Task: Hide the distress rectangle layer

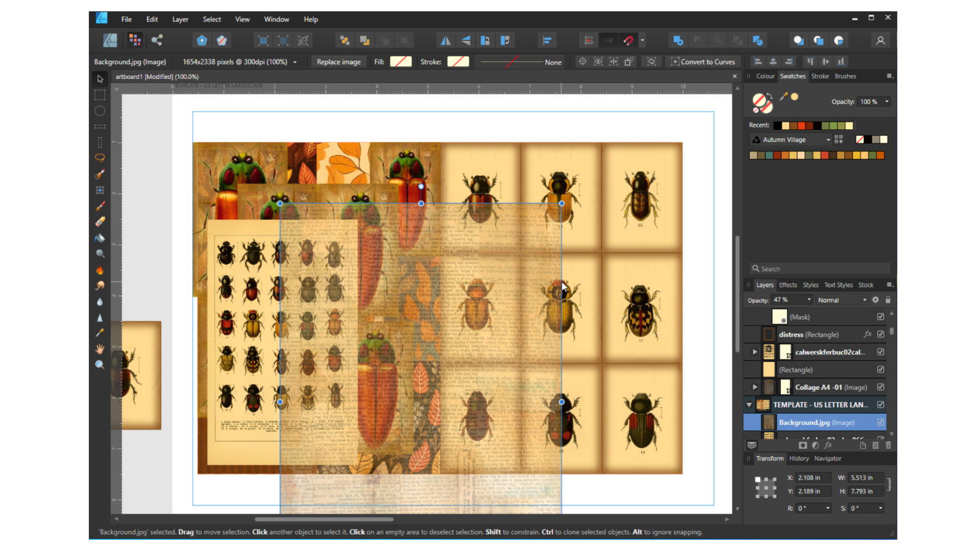Action: click(880, 334)
